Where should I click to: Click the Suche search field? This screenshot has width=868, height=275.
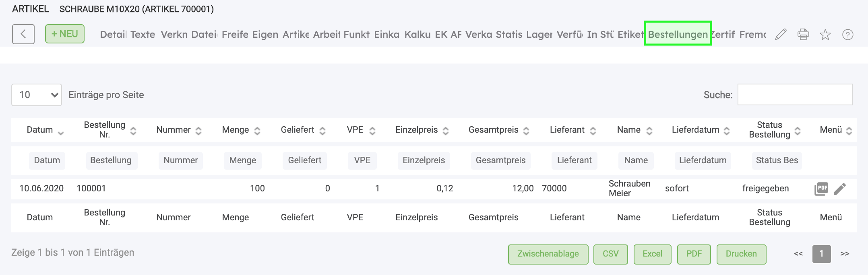[x=795, y=95]
